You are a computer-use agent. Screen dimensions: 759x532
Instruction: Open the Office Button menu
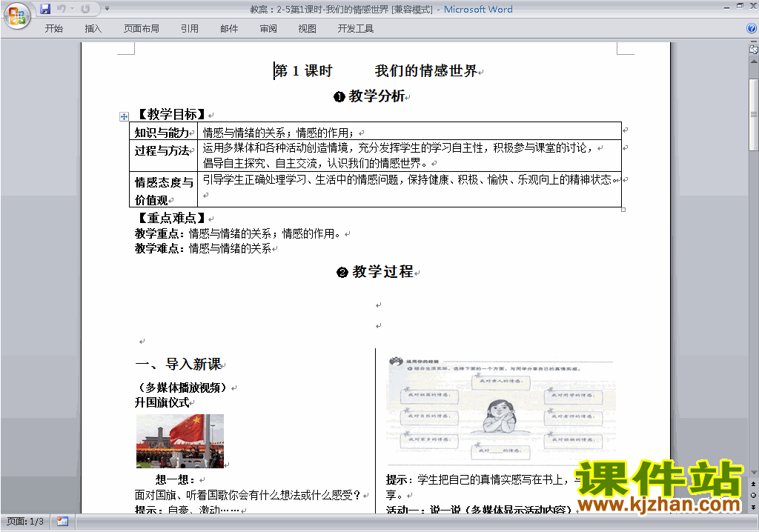click(17, 16)
